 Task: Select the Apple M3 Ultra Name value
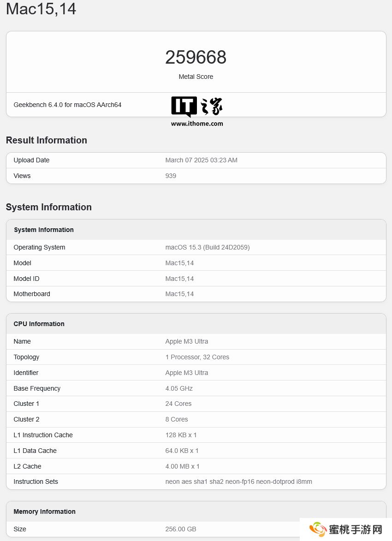tap(186, 341)
